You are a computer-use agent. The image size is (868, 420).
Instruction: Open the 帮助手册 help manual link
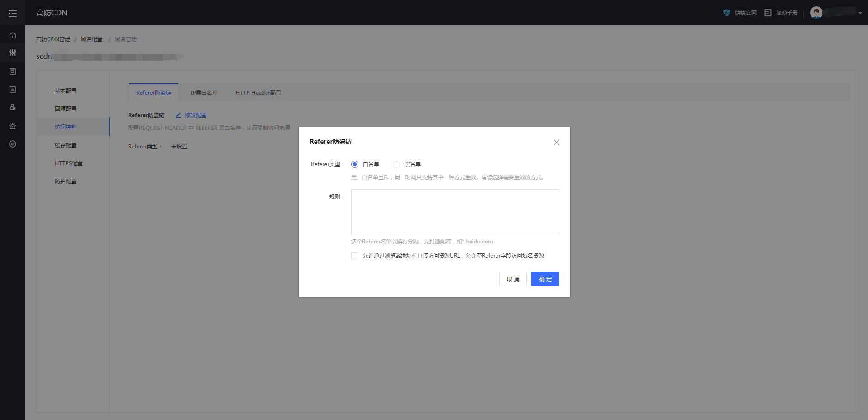782,13
